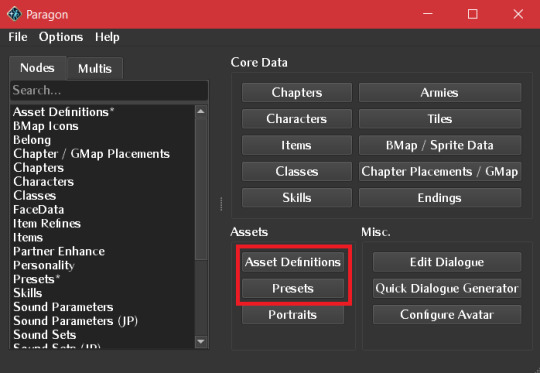Click the Configure Avatar button
Screen dimensions: 540x373
click(x=447, y=314)
